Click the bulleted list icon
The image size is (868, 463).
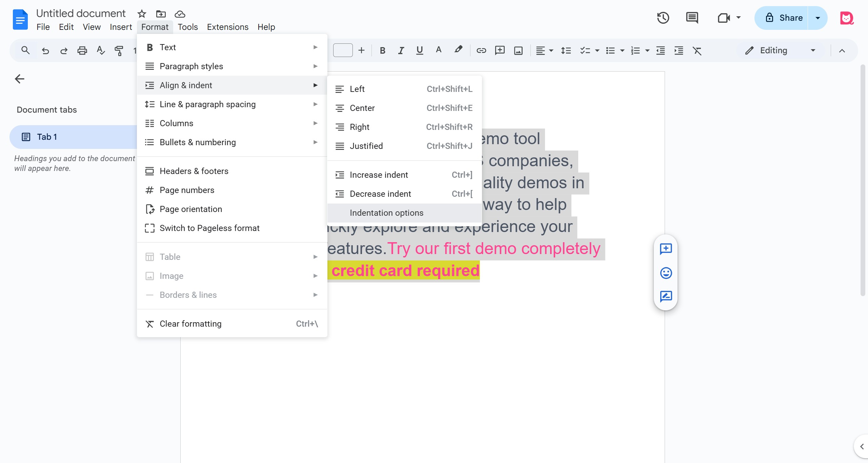tap(610, 51)
